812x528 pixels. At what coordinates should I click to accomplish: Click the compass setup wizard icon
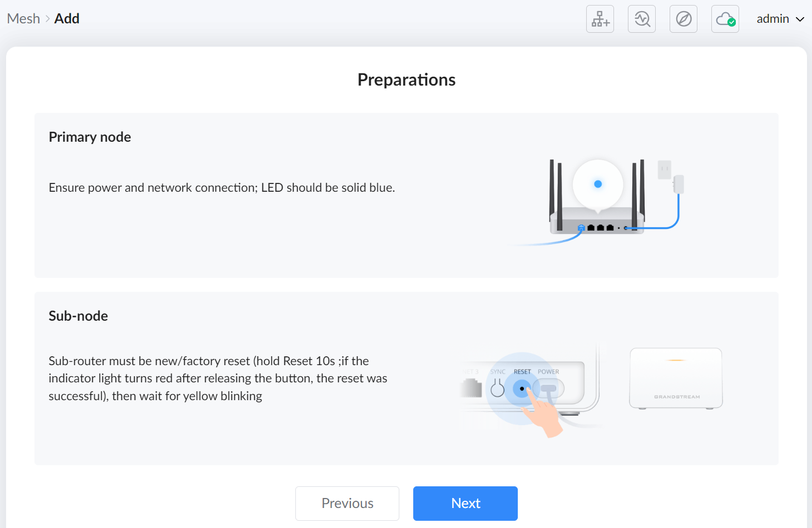[684, 19]
